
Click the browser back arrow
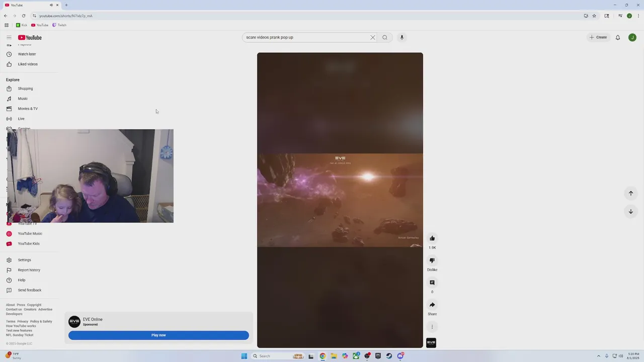point(6,16)
